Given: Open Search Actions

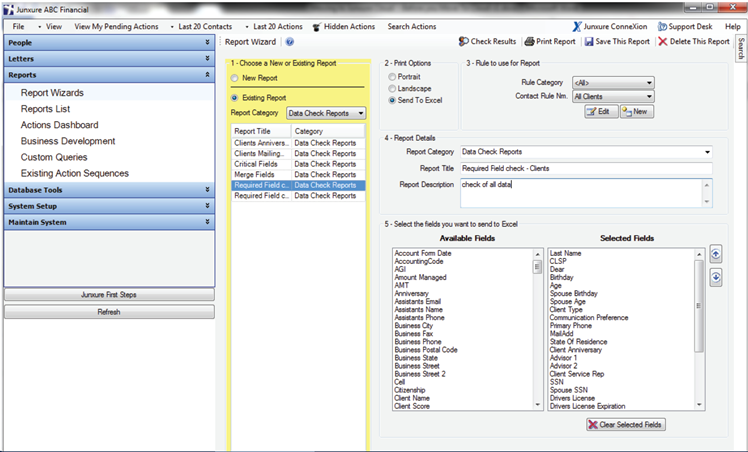Looking at the screenshot, I should [x=412, y=27].
